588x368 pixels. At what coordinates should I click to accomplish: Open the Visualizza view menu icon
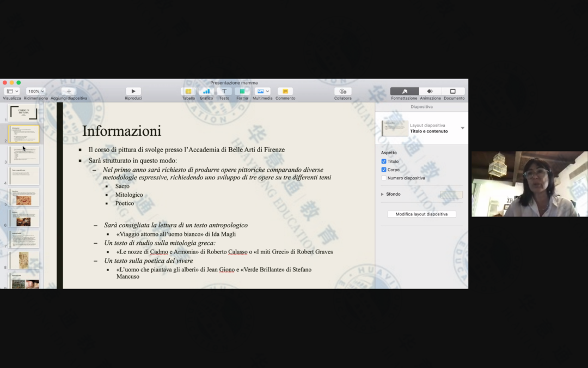pos(12,91)
